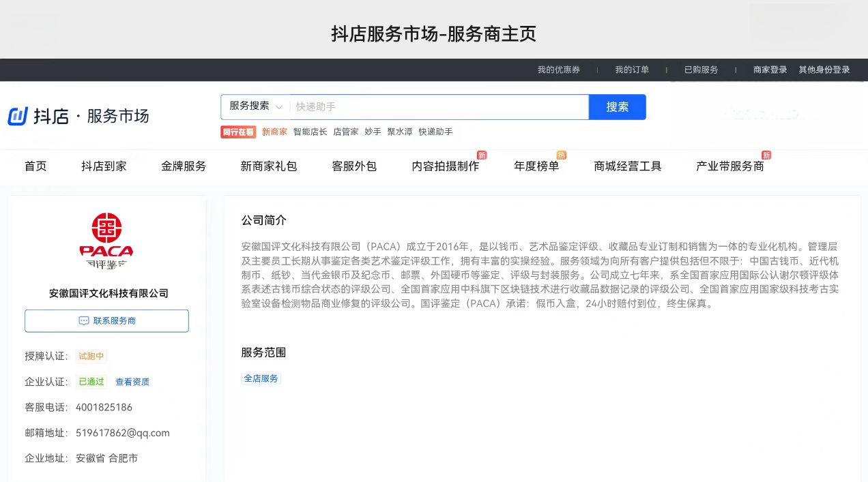This screenshot has width=868, height=482.
Task: Click the chat icon in 联系服务商 button
Action: coord(84,321)
